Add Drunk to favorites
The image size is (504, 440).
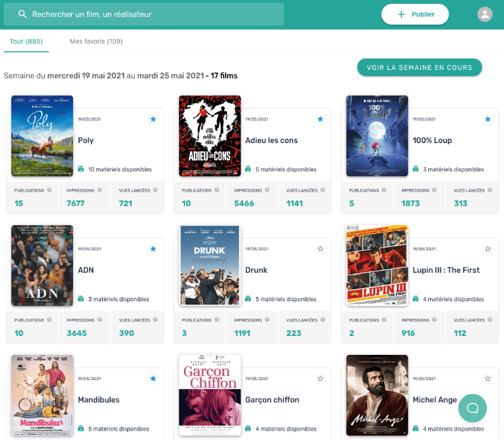[x=321, y=248]
